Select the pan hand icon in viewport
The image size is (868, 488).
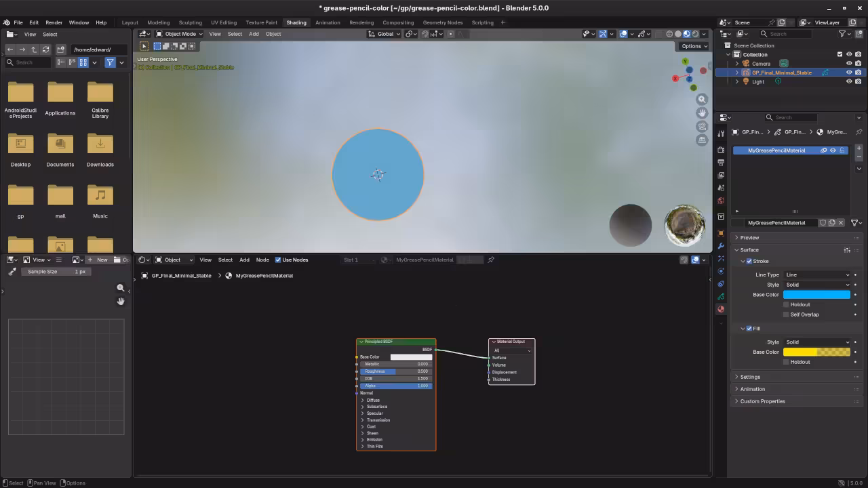click(702, 113)
